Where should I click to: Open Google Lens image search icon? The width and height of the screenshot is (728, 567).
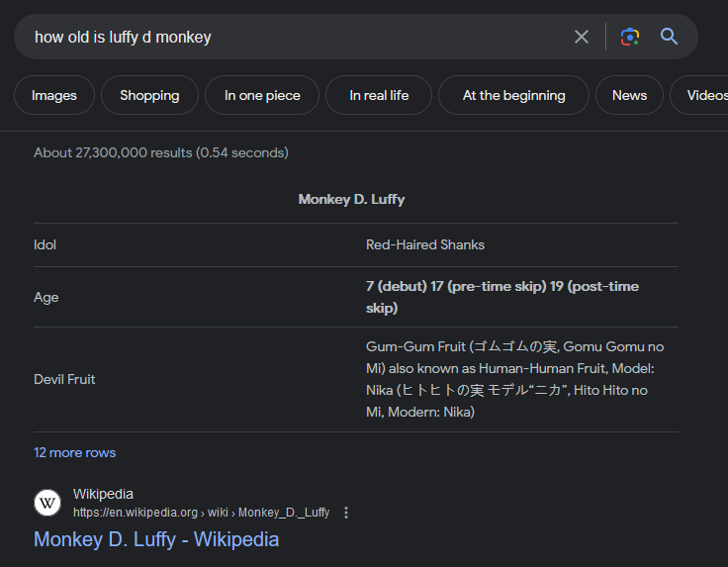[630, 37]
